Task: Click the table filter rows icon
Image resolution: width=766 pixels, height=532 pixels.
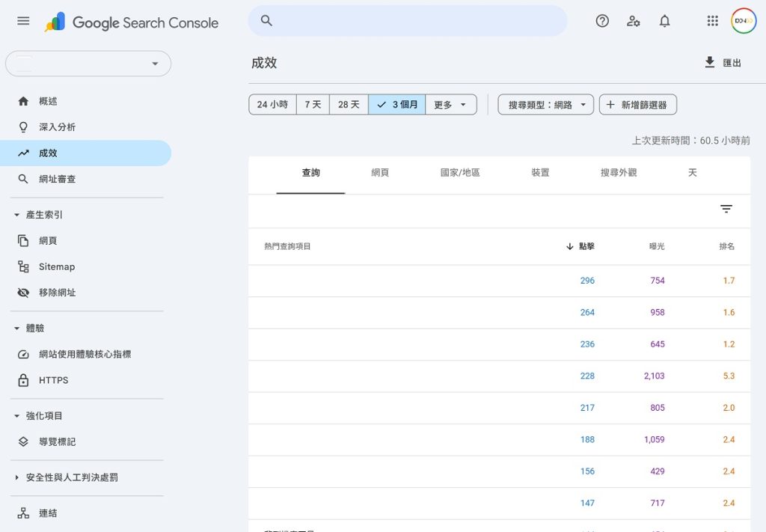Action: (x=726, y=210)
